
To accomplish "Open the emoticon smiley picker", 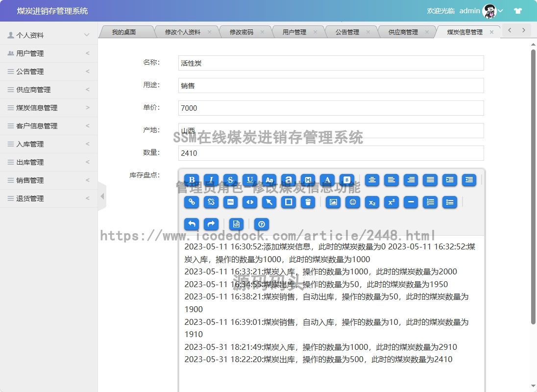I will point(353,202).
